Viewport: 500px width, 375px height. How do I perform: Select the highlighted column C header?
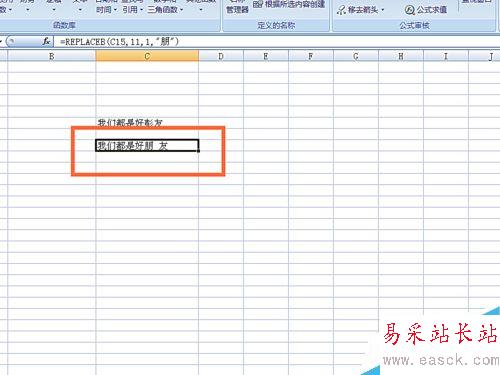pos(147,56)
